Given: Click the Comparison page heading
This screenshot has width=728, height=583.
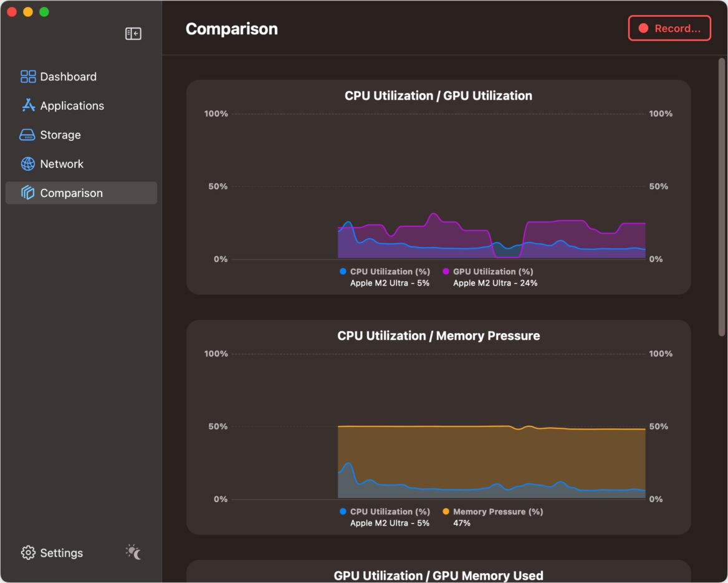Looking at the screenshot, I should pos(232,29).
